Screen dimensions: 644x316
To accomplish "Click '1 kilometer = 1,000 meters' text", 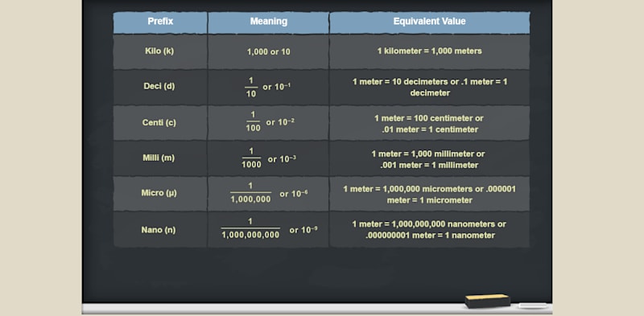I will pos(430,51).
